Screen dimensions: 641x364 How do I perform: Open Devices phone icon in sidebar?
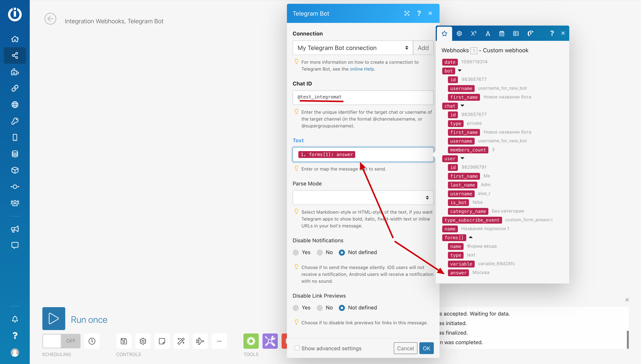(x=15, y=138)
